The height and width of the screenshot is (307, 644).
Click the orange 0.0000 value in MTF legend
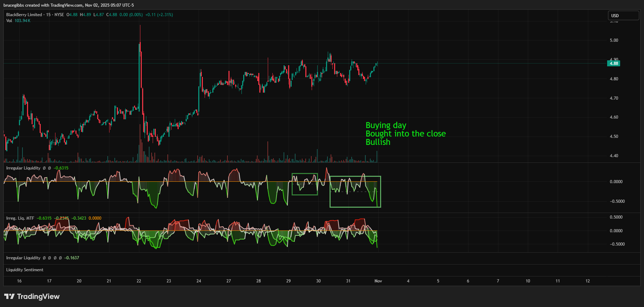click(95, 218)
